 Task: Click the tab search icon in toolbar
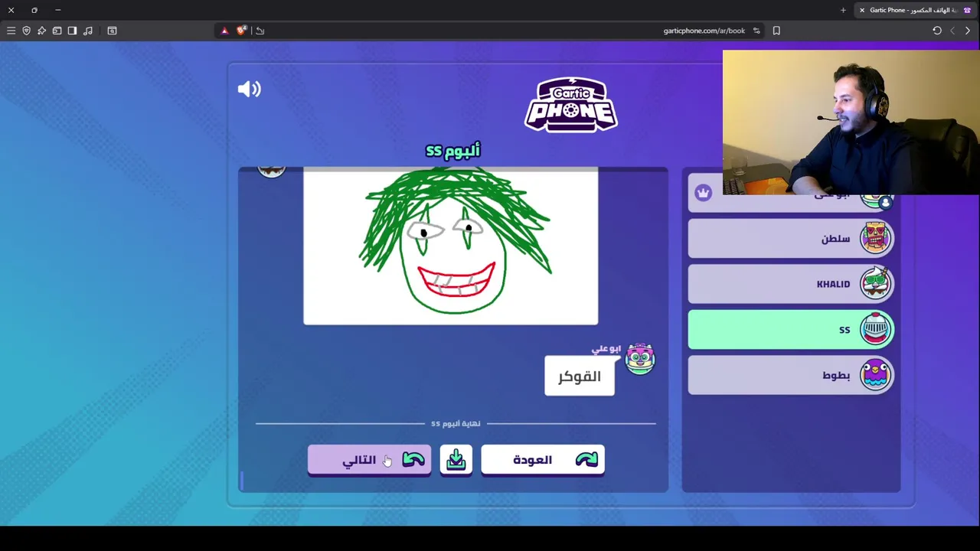[x=112, y=31]
